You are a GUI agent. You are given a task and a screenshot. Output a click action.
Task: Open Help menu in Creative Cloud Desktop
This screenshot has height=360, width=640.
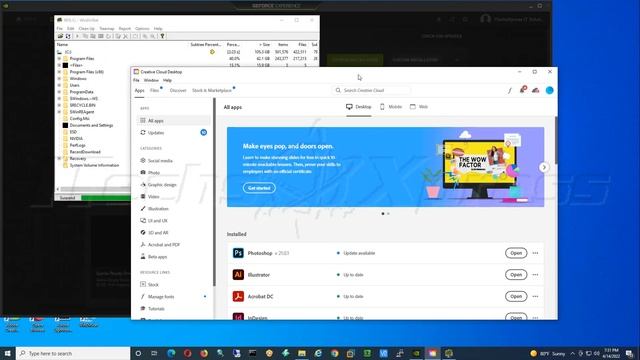point(167,80)
